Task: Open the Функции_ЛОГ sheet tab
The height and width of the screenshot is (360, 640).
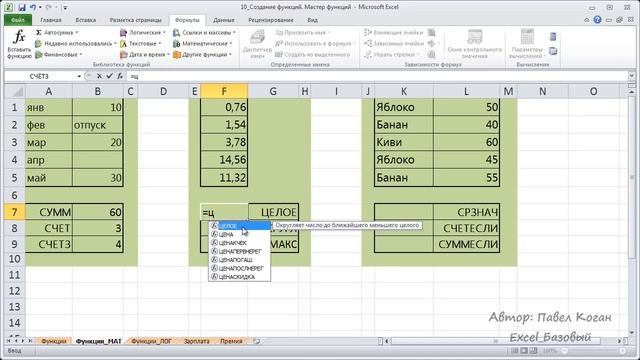Action: tap(151, 341)
